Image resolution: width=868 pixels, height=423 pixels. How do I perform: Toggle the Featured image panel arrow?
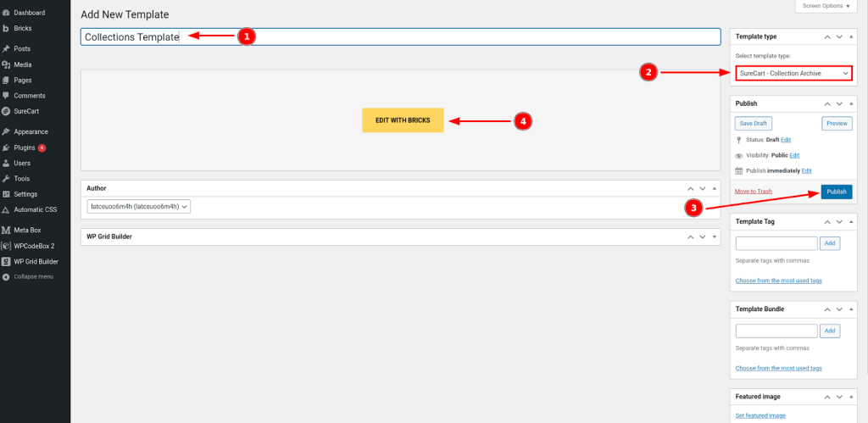pyautogui.click(x=851, y=396)
